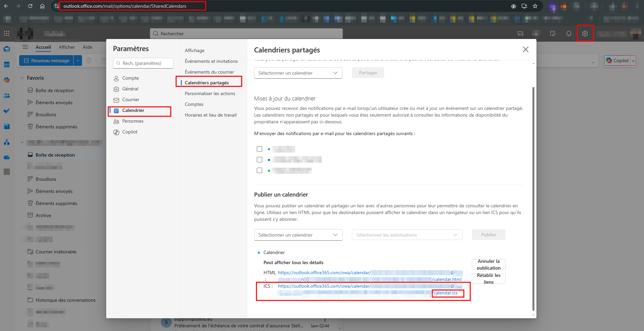Open the Courrier settings category

tap(131, 99)
